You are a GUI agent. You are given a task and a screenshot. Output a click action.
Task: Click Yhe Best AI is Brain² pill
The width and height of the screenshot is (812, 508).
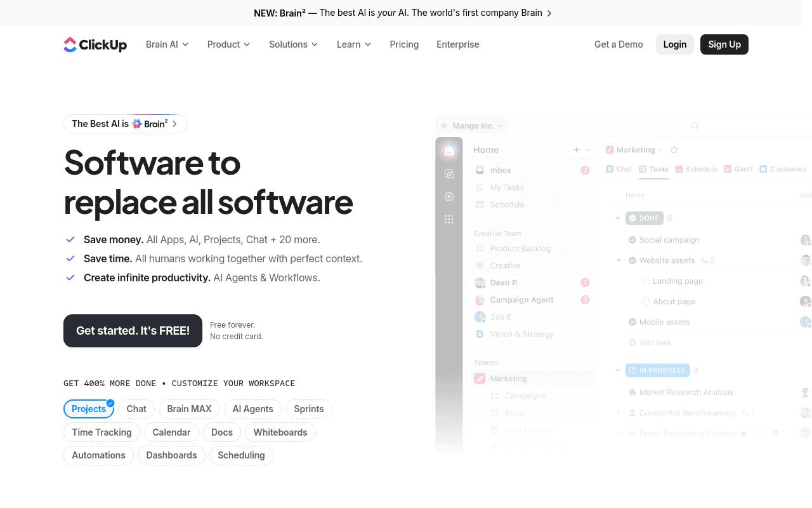pyautogui.click(x=126, y=124)
